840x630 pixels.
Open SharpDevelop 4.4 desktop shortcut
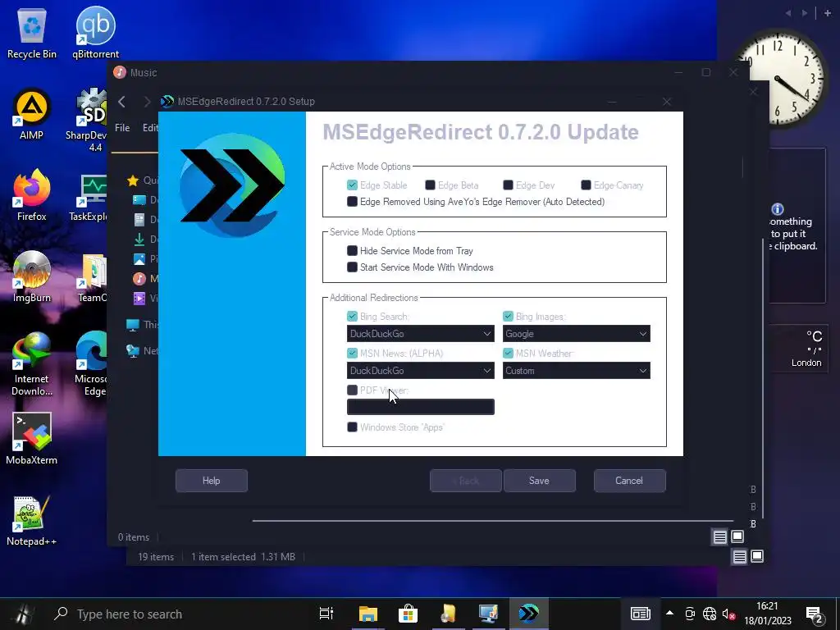[x=89, y=119]
